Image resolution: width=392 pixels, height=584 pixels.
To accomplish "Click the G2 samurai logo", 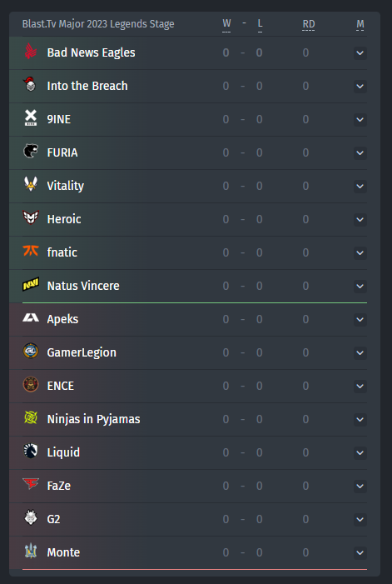I will pyautogui.click(x=31, y=517).
